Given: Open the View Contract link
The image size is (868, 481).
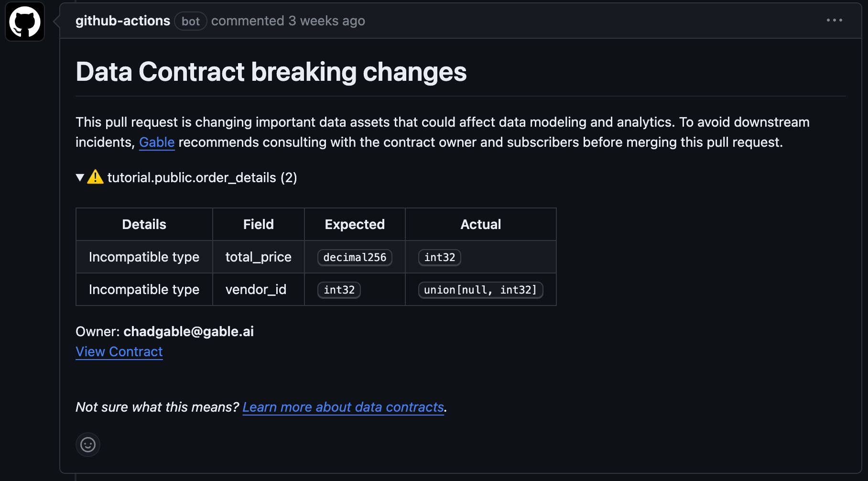Looking at the screenshot, I should click(x=119, y=351).
